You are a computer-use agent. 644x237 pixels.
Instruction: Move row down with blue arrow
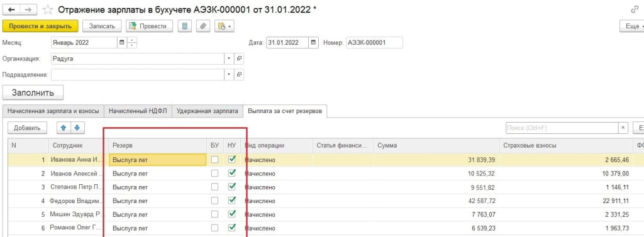pos(77,128)
